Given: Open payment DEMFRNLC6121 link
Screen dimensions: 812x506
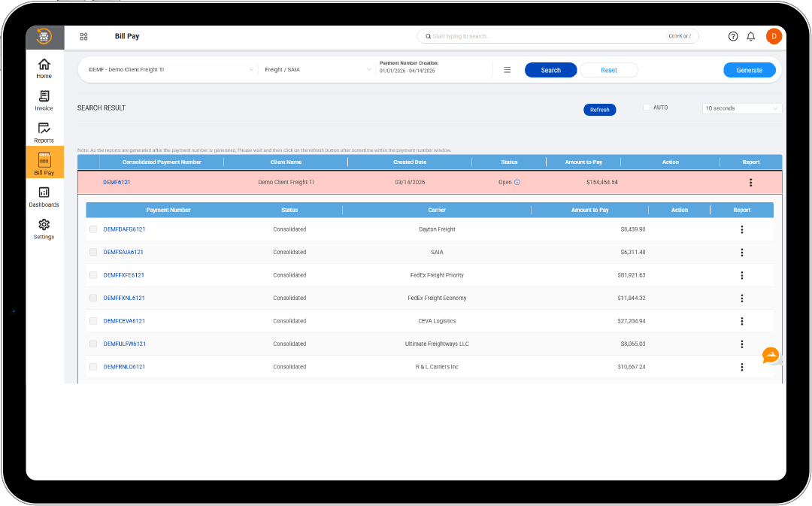Looking at the screenshot, I should [124, 367].
